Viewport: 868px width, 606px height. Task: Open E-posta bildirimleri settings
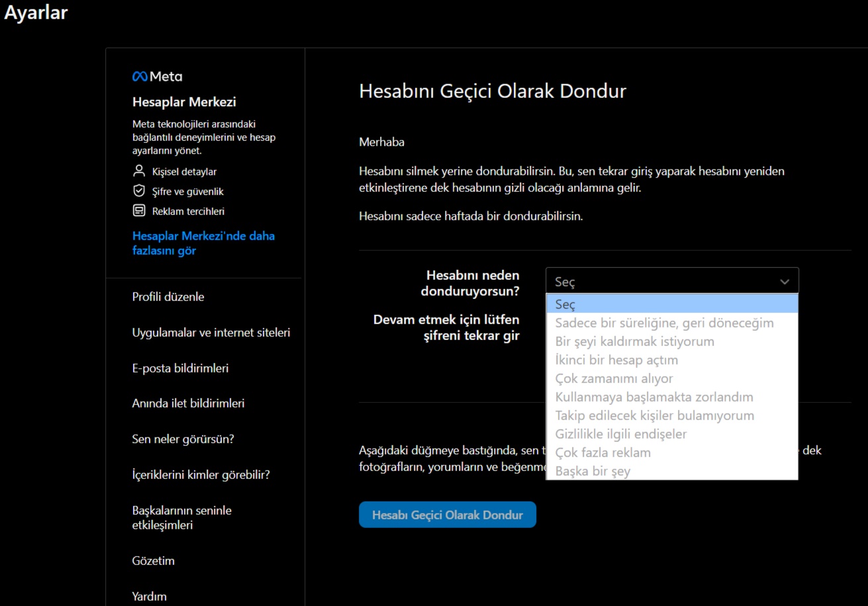point(180,368)
